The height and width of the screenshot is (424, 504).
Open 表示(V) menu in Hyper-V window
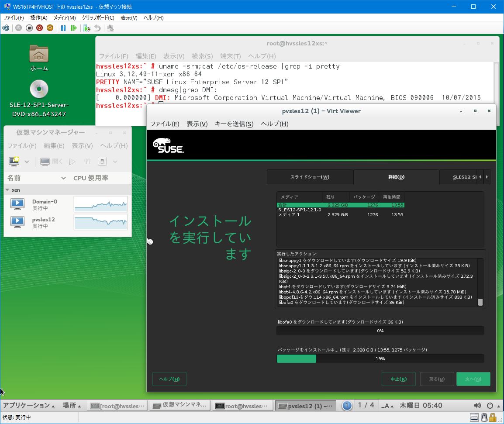[129, 17]
